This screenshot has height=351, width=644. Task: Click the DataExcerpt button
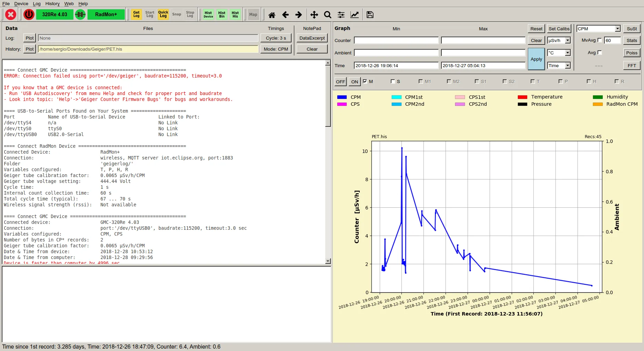[x=312, y=38]
